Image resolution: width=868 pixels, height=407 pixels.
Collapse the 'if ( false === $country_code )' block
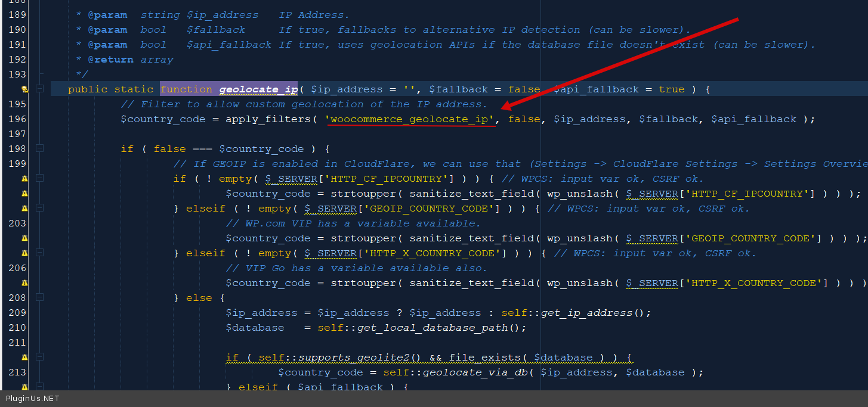pyautogui.click(x=39, y=149)
